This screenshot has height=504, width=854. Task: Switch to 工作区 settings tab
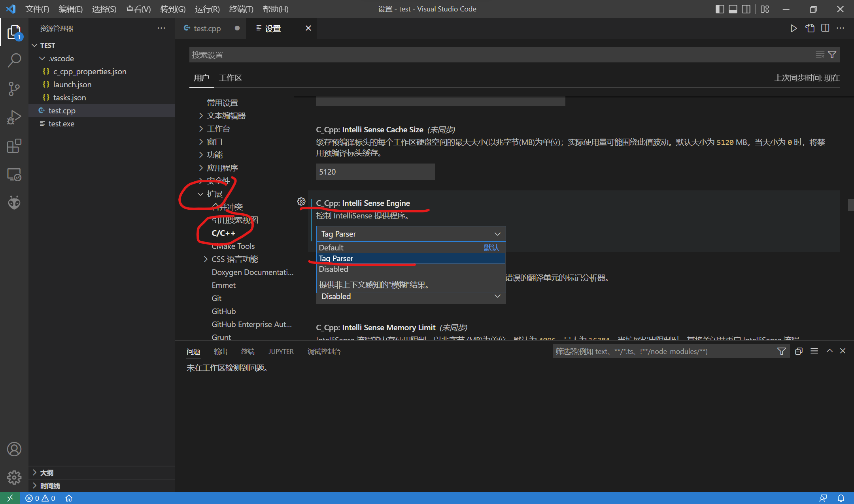[x=230, y=78]
